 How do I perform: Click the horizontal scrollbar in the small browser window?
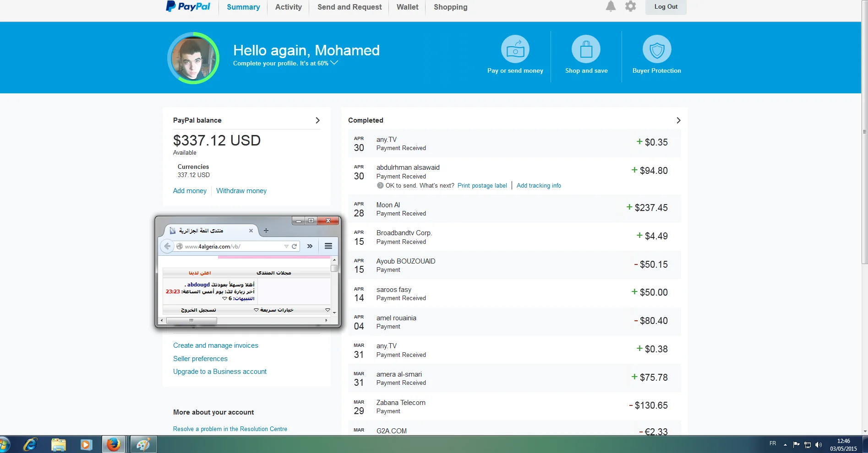[x=191, y=320]
